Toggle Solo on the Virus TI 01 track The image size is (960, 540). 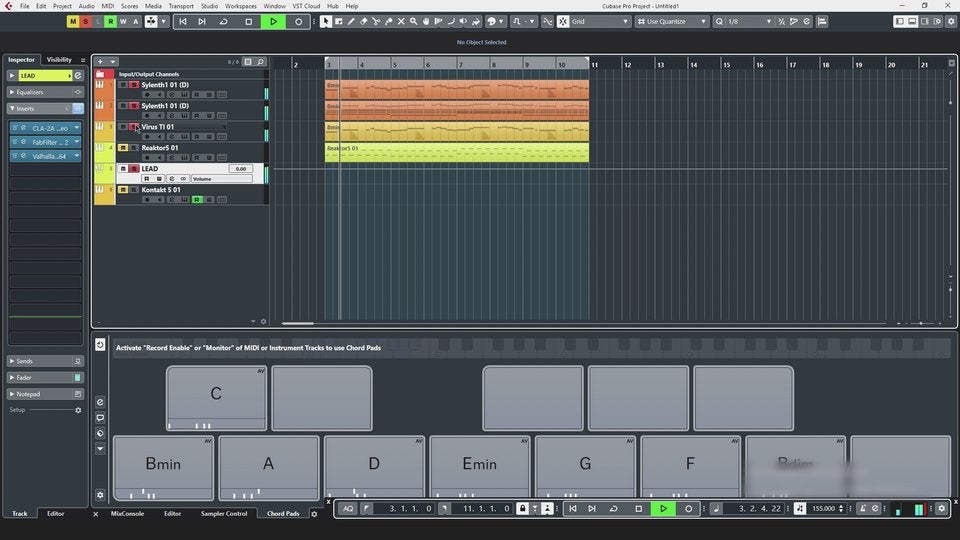click(134, 127)
